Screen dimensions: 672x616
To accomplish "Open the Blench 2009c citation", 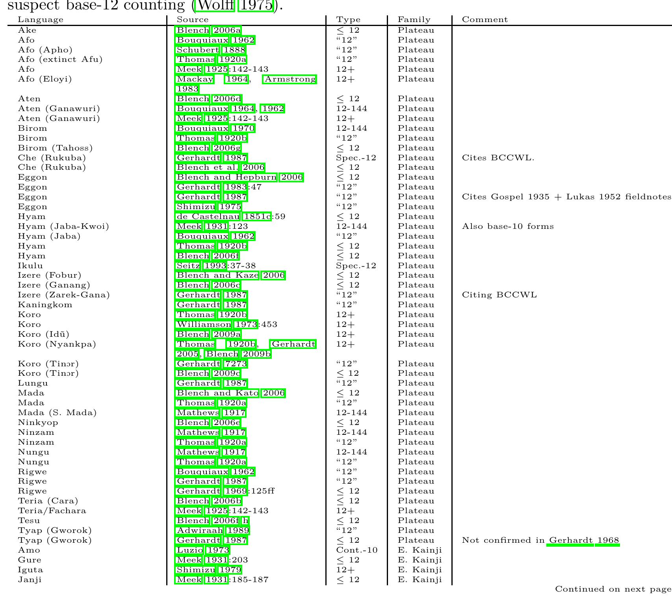I will point(208,373).
